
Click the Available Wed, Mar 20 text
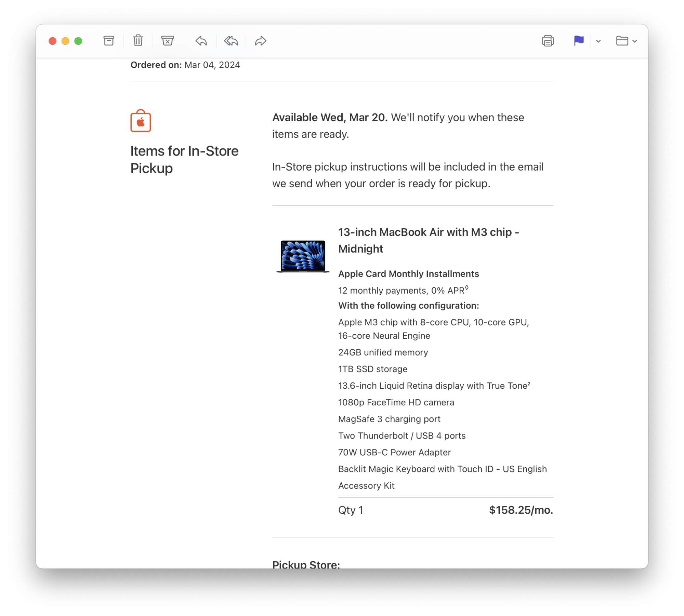pyautogui.click(x=330, y=118)
